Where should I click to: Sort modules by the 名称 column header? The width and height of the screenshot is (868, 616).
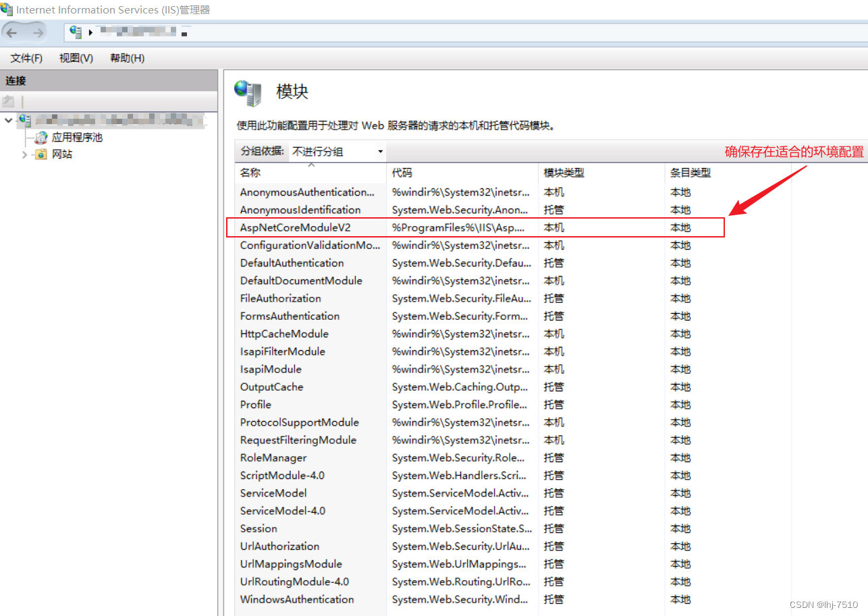[310, 173]
